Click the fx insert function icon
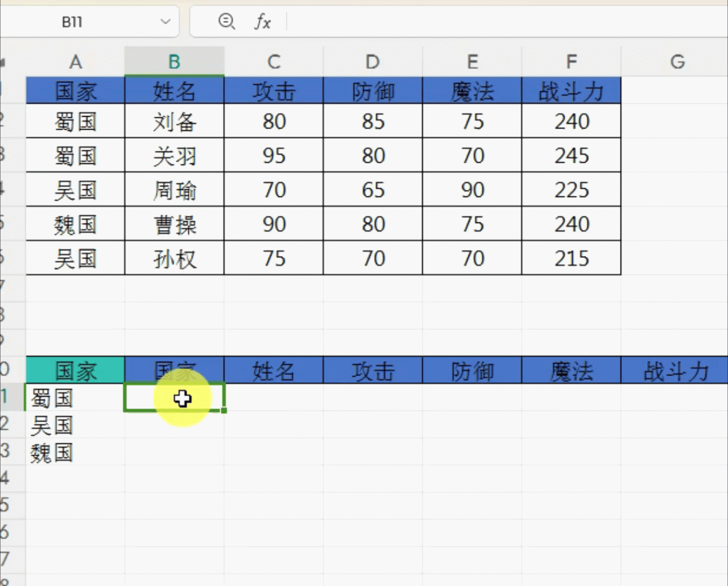728x586 pixels. [x=262, y=22]
